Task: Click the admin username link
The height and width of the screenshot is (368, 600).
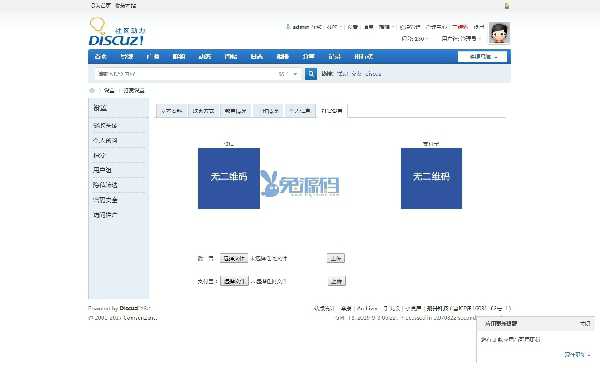Action: point(301,27)
